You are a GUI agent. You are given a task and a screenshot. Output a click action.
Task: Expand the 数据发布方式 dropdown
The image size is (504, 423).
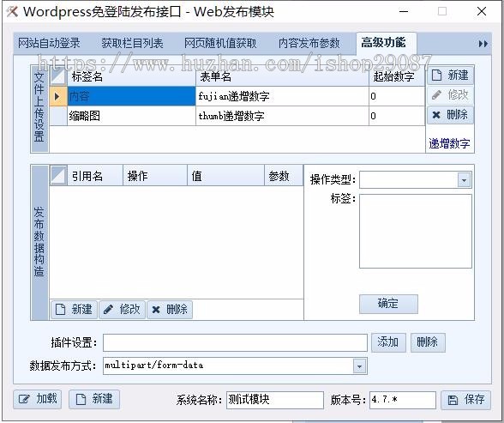coord(359,366)
